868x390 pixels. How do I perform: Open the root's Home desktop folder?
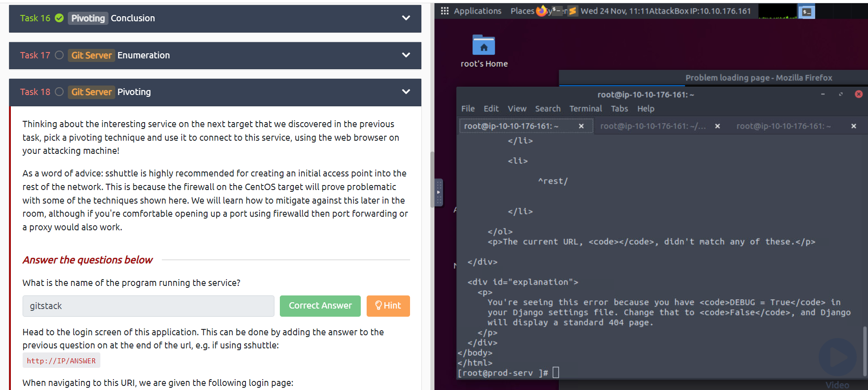484,51
